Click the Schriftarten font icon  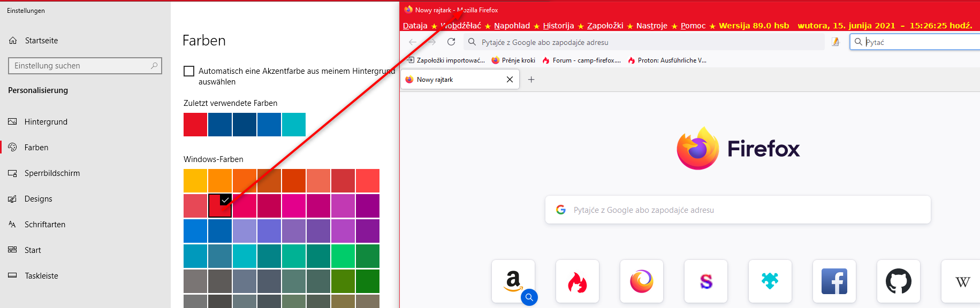[12, 224]
